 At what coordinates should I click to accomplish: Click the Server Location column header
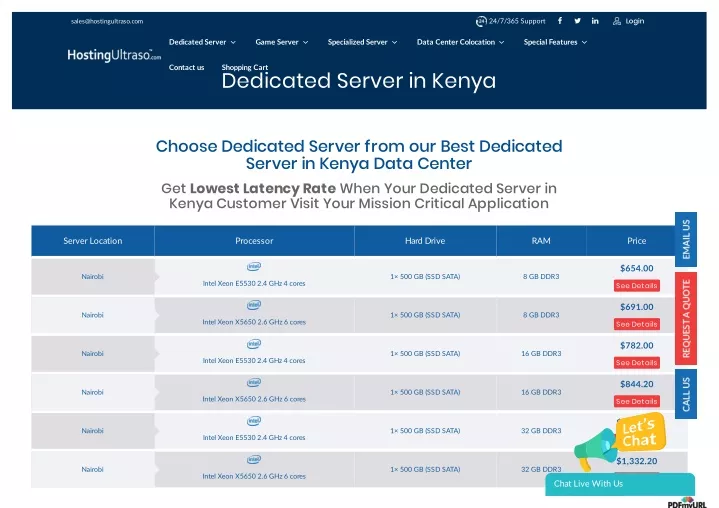93,241
